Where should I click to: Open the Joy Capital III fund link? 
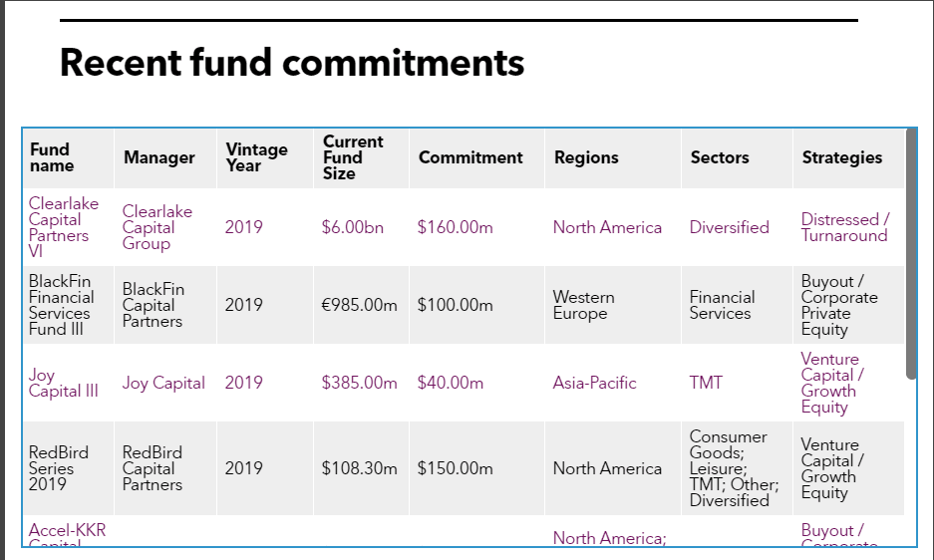pyautogui.click(x=63, y=383)
